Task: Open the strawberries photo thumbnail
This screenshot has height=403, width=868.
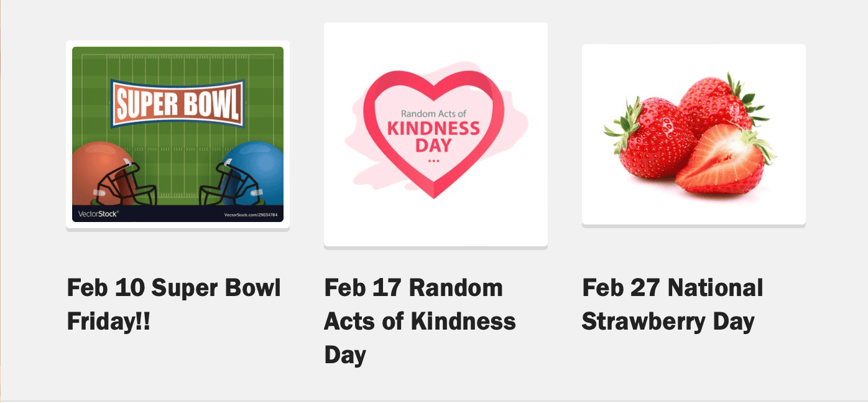Action: 693,134
